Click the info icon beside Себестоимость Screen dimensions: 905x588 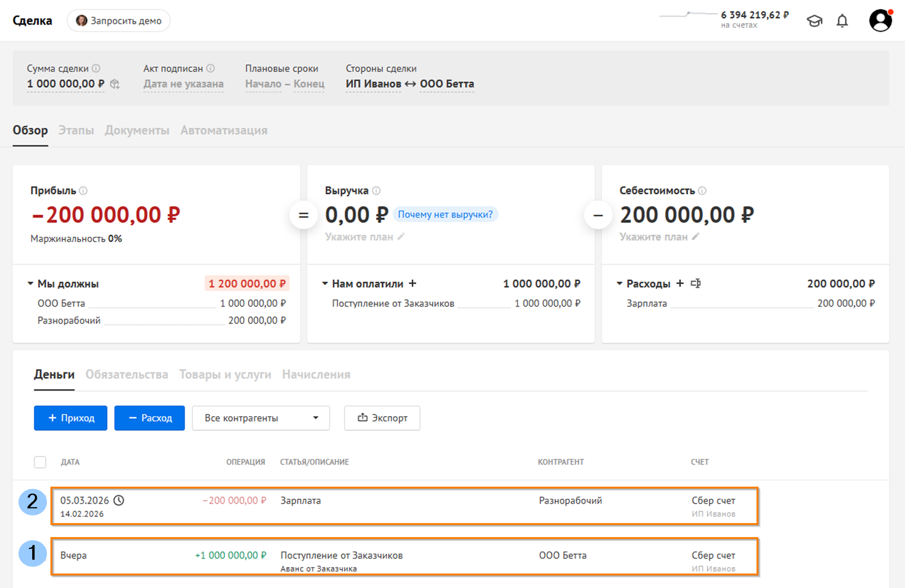click(x=702, y=191)
